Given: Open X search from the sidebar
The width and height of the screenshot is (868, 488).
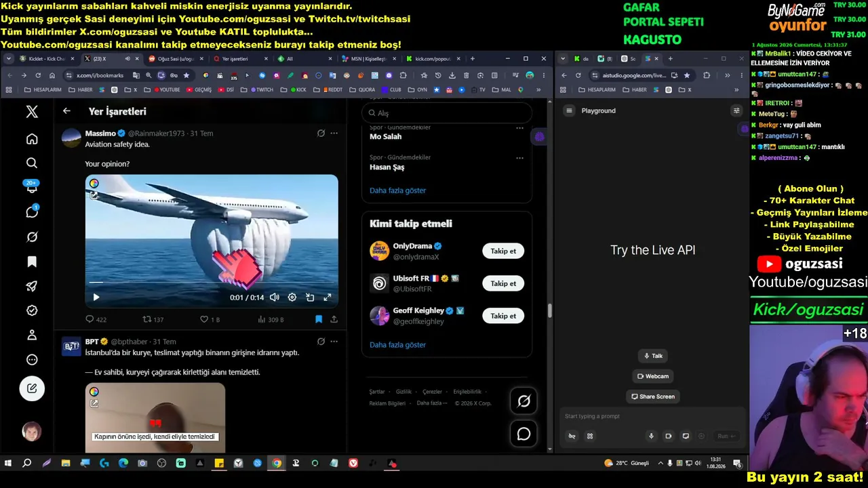Looking at the screenshot, I should 32,163.
